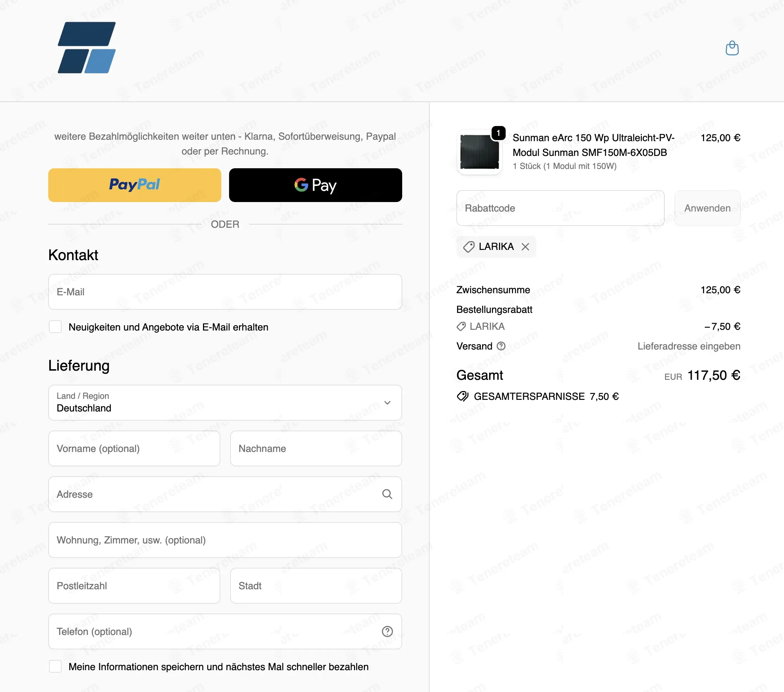
Task: Click the tag icon under Bestellungsrabatt
Action: (x=461, y=326)
